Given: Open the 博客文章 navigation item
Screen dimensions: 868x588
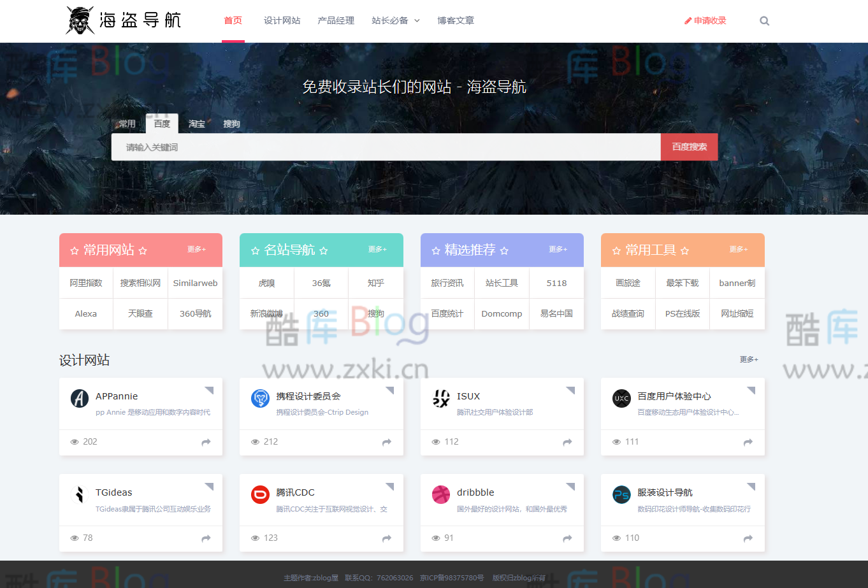Looking at the screenshot, I should click(x=456, y=20).
